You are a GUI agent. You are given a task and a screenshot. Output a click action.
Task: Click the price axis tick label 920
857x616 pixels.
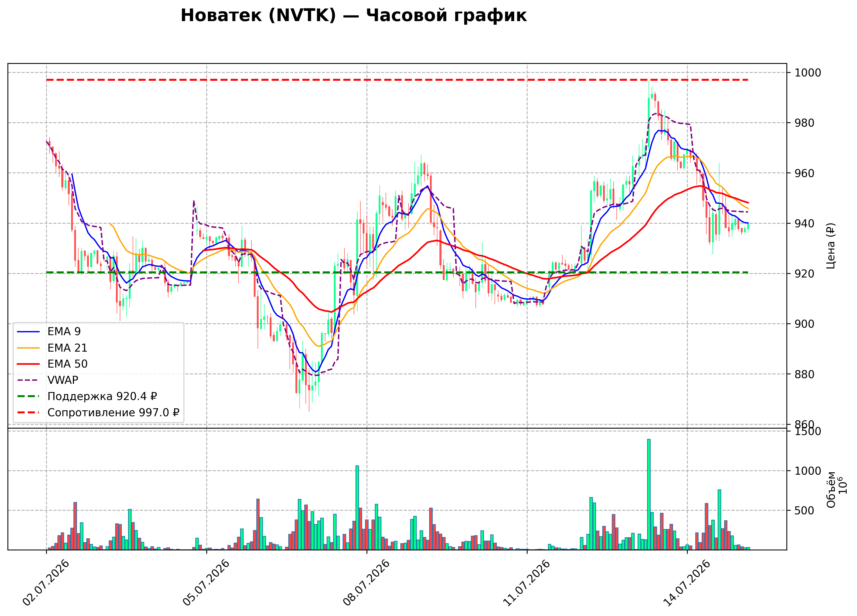click(804, 273)
